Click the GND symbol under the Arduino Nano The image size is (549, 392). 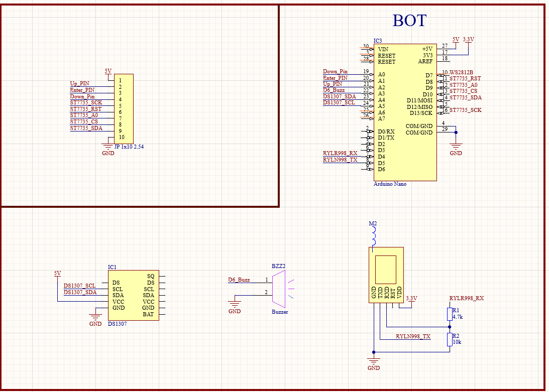(456, 147)
